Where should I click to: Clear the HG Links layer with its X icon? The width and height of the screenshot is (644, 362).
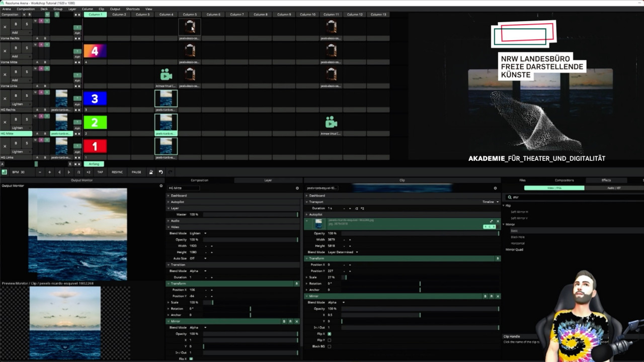coord(5,146)
